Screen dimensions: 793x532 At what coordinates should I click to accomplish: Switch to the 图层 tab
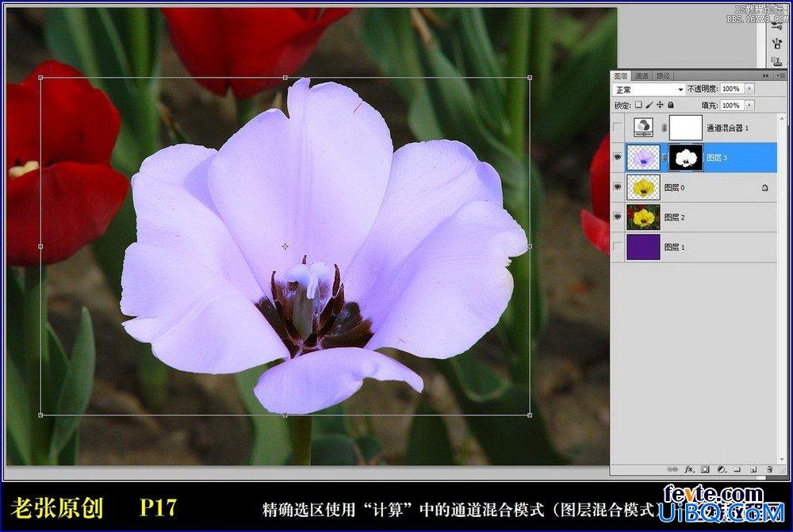coord(621,76)
